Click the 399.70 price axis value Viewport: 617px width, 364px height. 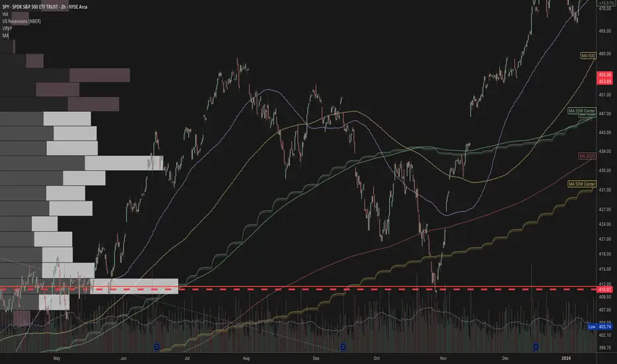click(x=605, y=347)
